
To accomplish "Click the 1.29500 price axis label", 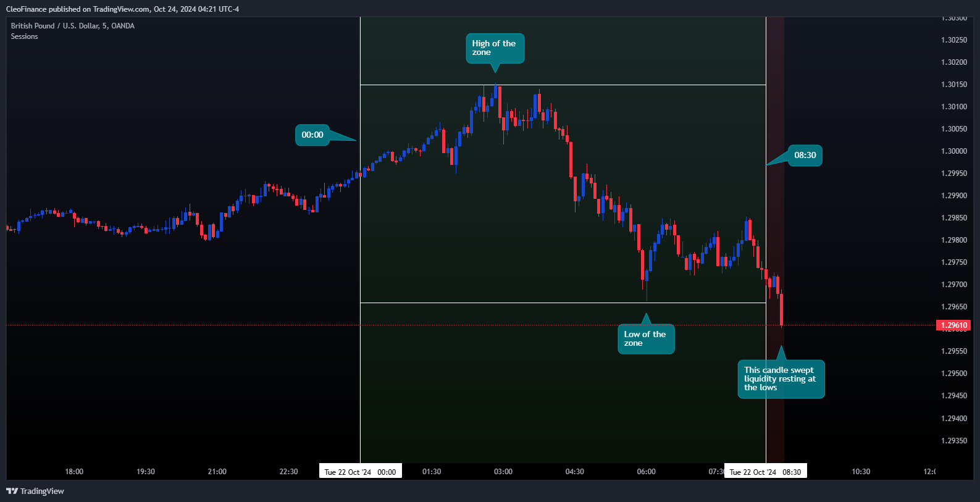I will (x=954, y=374).
